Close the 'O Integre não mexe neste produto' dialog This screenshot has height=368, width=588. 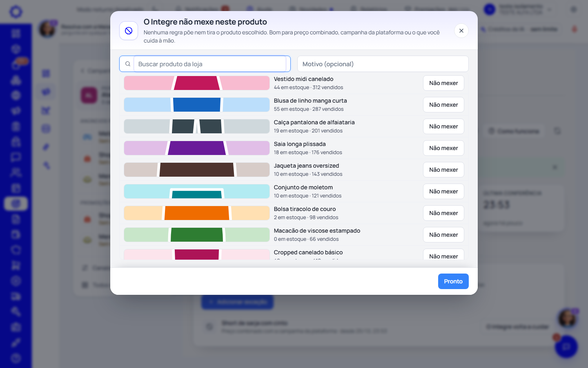point(461,31)
